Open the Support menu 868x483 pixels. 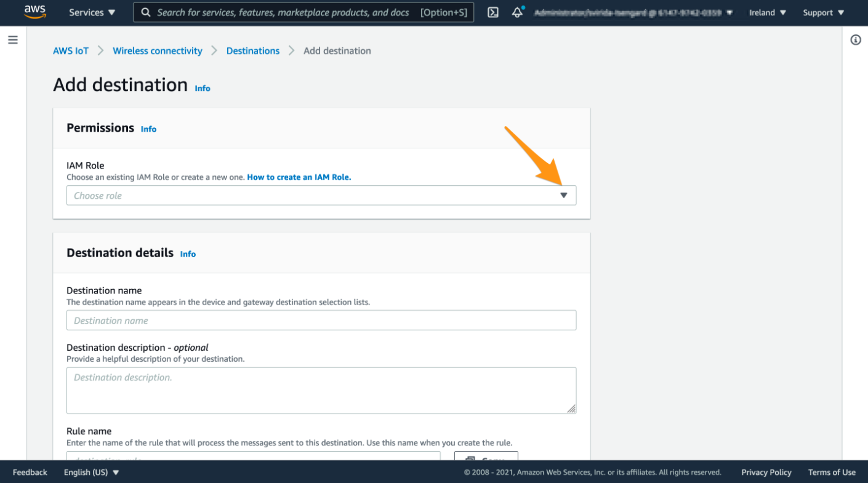[x=823, y=12]
